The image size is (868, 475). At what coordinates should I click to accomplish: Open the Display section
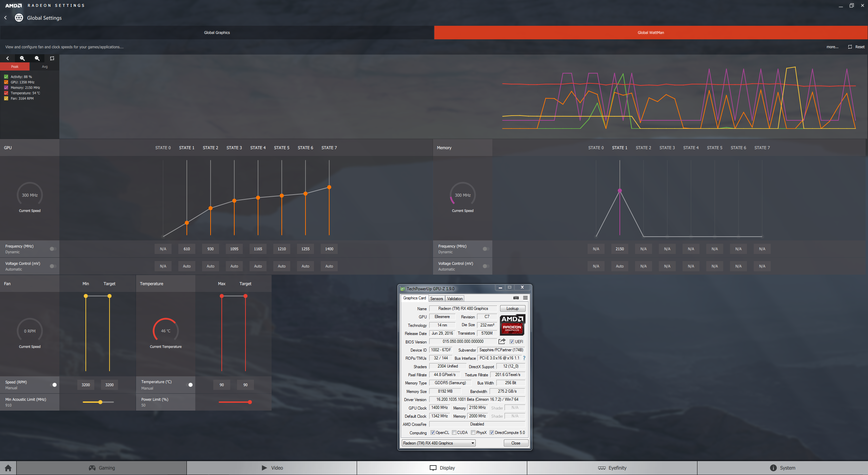(x=442, y=468)
